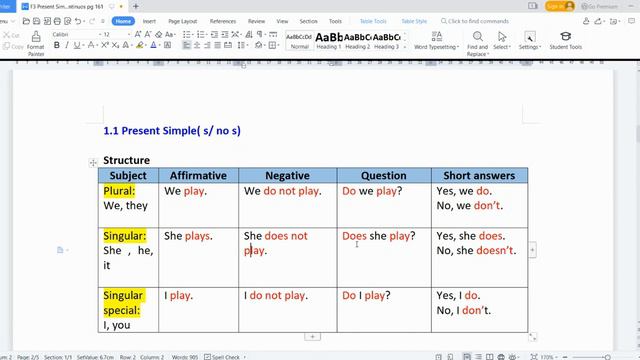Expand the styles gallery more arrow
The height and width of the screenshot is (360, 640).
[x=405, y=47]
